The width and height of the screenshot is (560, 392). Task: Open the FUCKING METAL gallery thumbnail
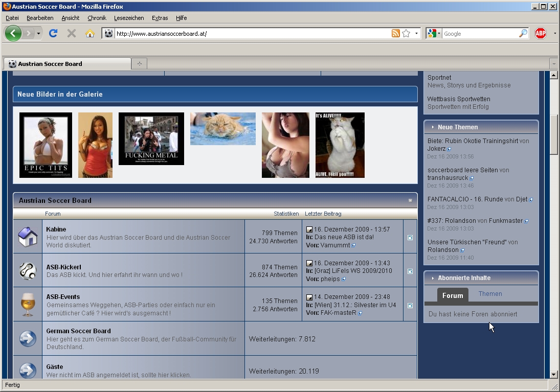[151, 139]
